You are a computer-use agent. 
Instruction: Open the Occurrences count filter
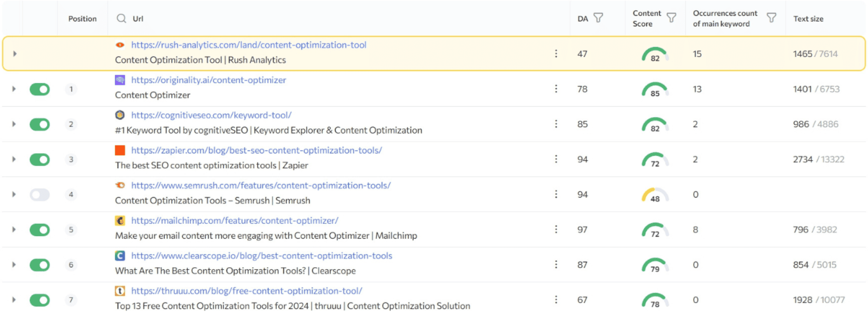[771, 18]
